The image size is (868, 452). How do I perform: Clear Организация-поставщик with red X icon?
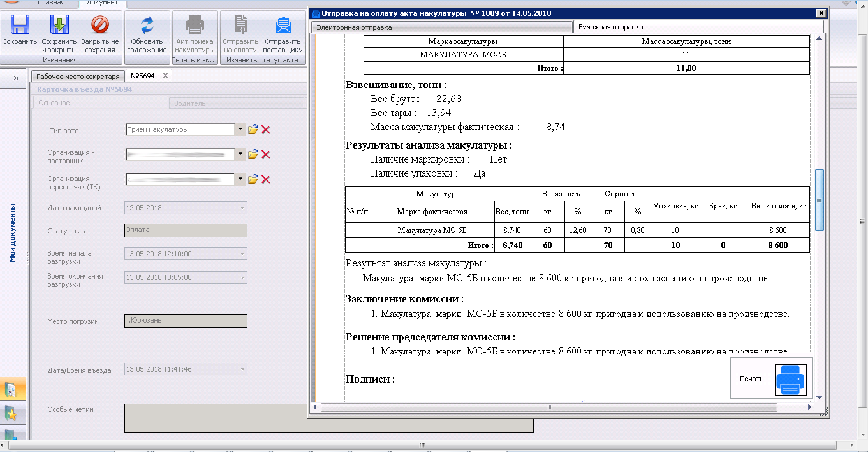click(x=266, y=154)
